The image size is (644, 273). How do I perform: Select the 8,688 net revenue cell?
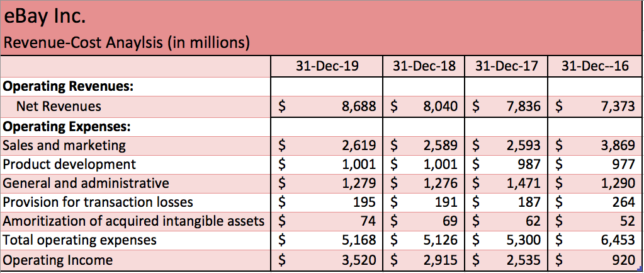pyautogui.click(x=359, y=107)
